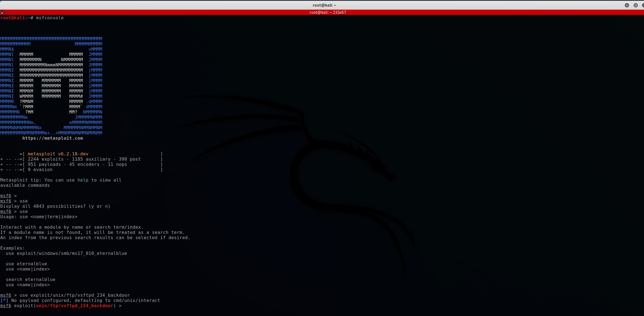The height and width of the screenshot is (316, 644).
Task: Maximize the root@kali terminal window
Action: pos(635,5)
